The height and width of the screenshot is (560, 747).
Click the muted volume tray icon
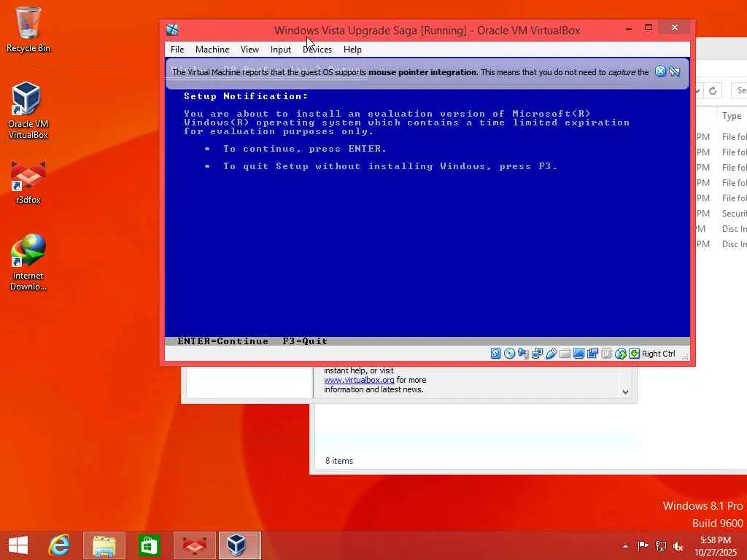coord(678,546)
